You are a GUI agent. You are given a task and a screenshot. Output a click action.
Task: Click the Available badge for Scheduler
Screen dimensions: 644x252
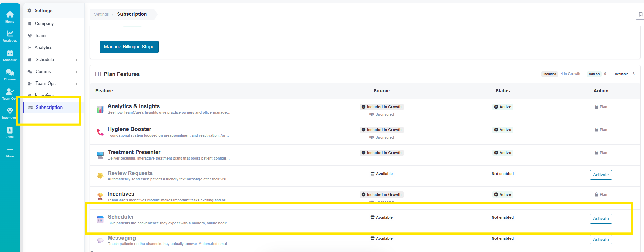(x=382, y=217)
